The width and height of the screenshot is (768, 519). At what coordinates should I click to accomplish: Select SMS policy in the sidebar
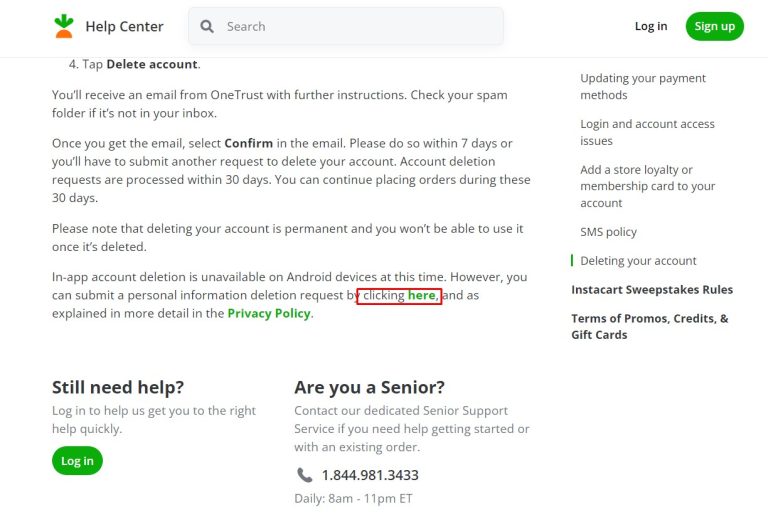pos(608,232)
